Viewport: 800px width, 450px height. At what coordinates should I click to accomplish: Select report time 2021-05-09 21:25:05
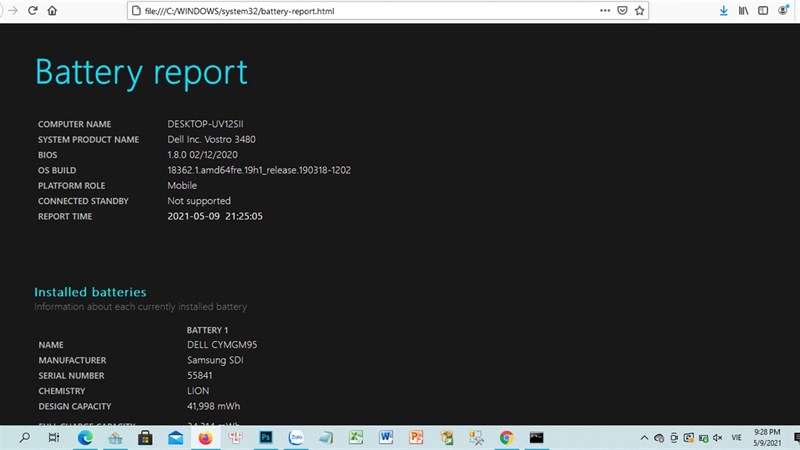point(215,216)
